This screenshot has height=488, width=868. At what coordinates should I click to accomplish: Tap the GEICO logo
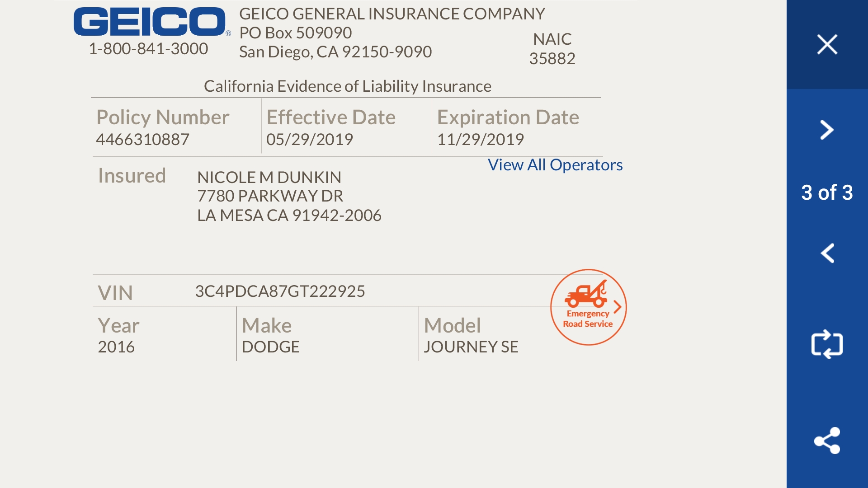[150, 22]
